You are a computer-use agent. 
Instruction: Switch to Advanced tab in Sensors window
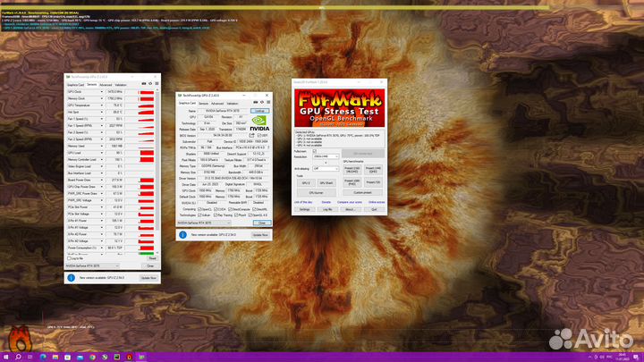[x=106, y=85]
